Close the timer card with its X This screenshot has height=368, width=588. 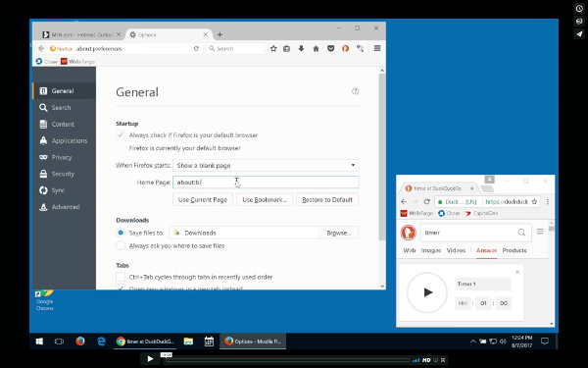pos(517,272)
